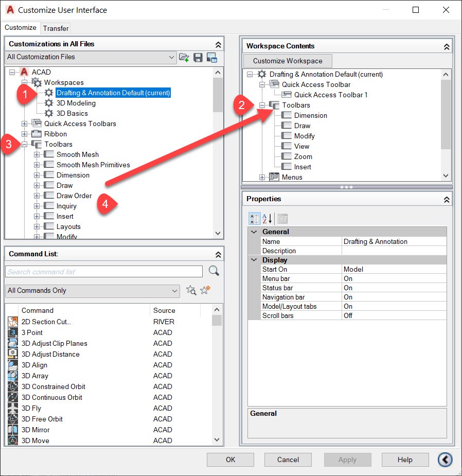Collapse the Customizations in All Files panel
This screenshot has height=476, width=462.
tap(218, 44)
